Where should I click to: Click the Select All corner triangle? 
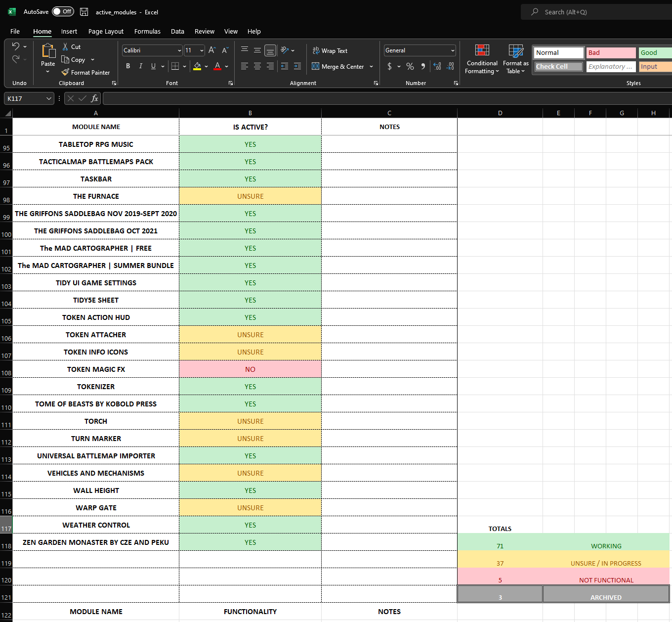click(x=7, y=113)
